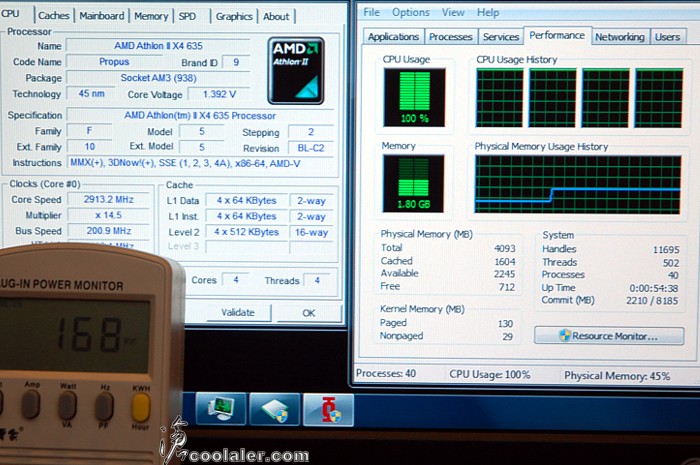Click the Available memory value 2245
700x465 pixels.
coord(504,274)
